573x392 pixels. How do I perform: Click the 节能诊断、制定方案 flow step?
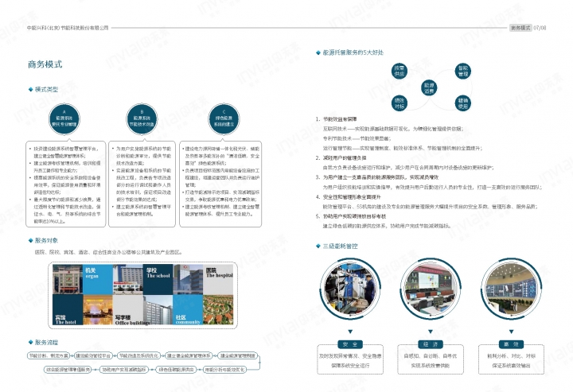pyautogui.click(x=49, y=355)
